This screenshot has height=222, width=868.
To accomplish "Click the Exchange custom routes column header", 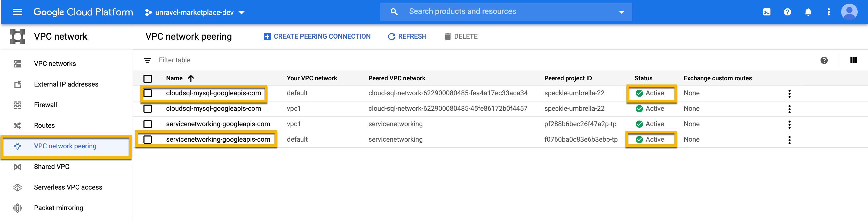I will tap(717, 78).
